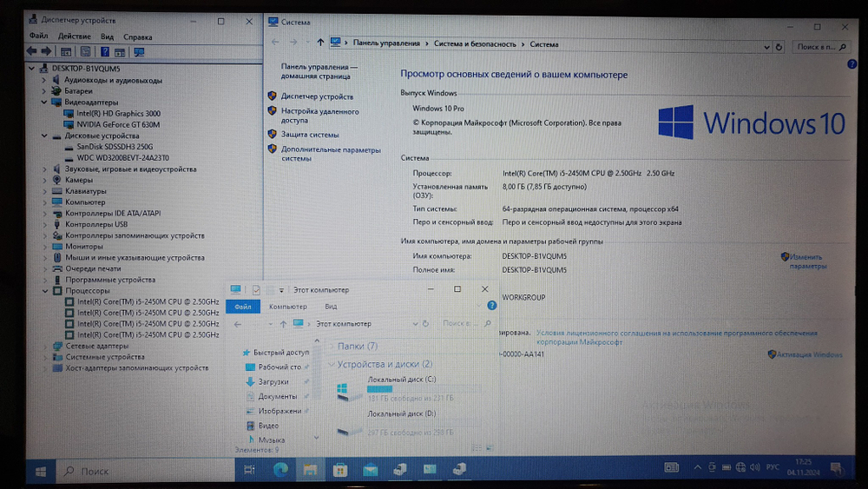Open Диспетчер устройств link in the sidebar
868x489 pixels.
pos(317,96)
